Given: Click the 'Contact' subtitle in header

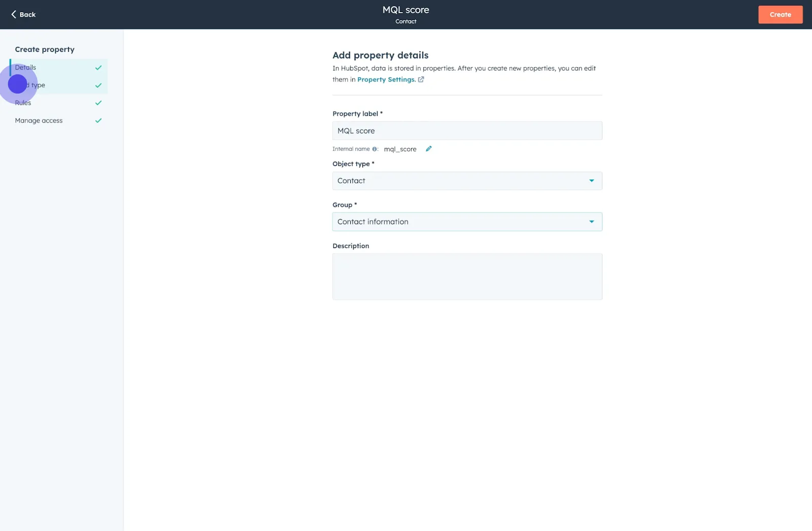Looking at the screenshot, I should 405,21.
